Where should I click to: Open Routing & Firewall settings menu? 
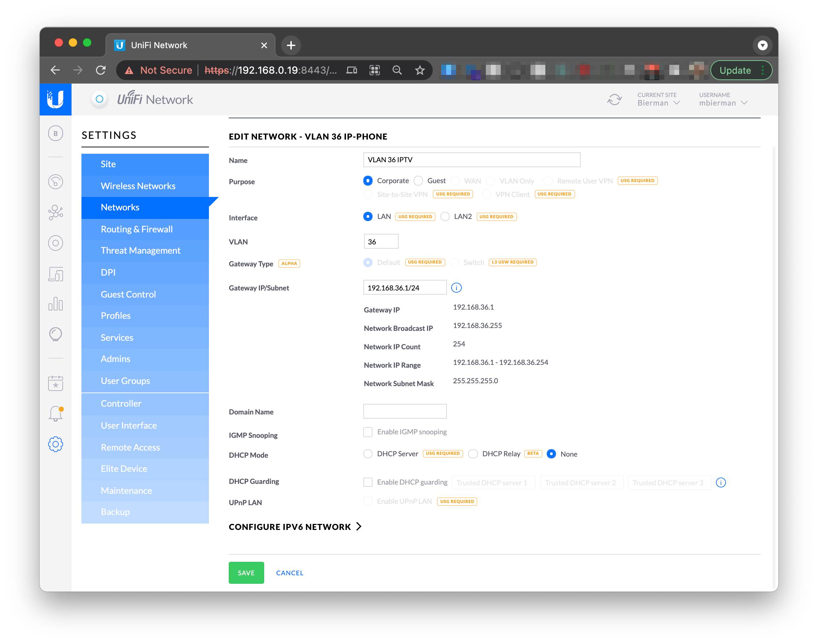click(x=137, y=229)
